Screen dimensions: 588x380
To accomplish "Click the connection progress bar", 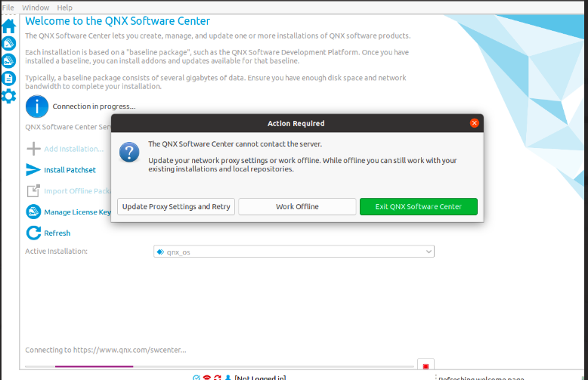I will (x=219, y=366).
